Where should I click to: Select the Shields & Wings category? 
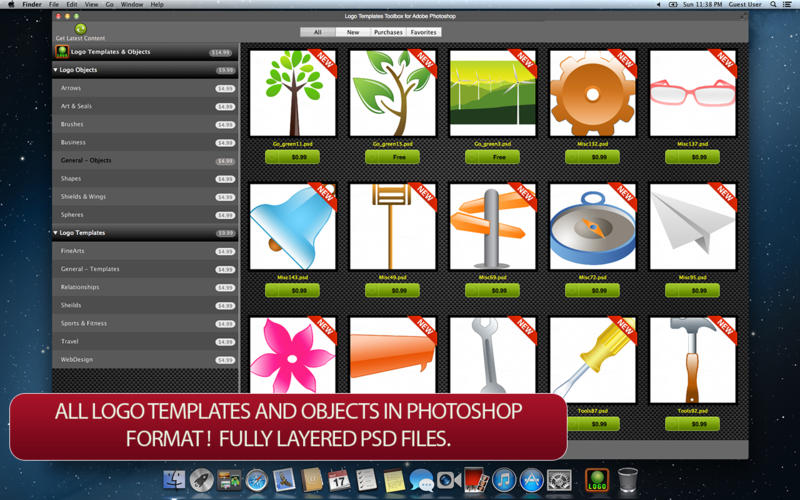pyautogui.click(x=145, y=196)
